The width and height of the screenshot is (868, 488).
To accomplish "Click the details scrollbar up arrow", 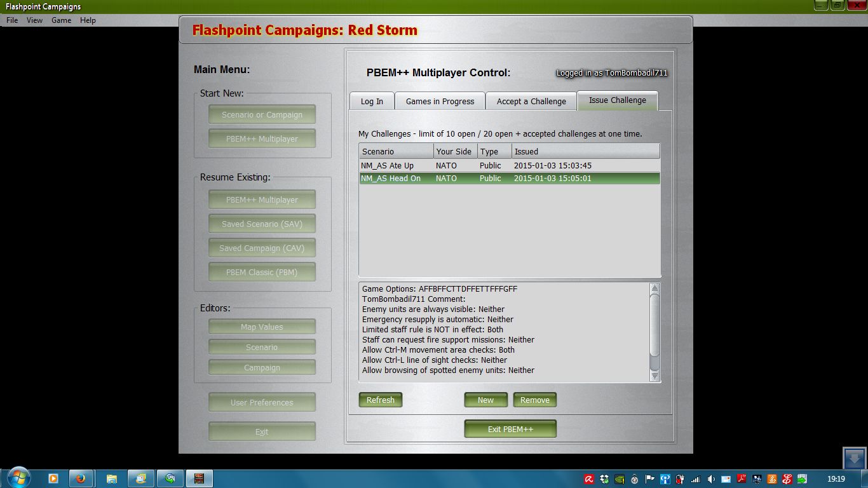I will coord(655,288).
